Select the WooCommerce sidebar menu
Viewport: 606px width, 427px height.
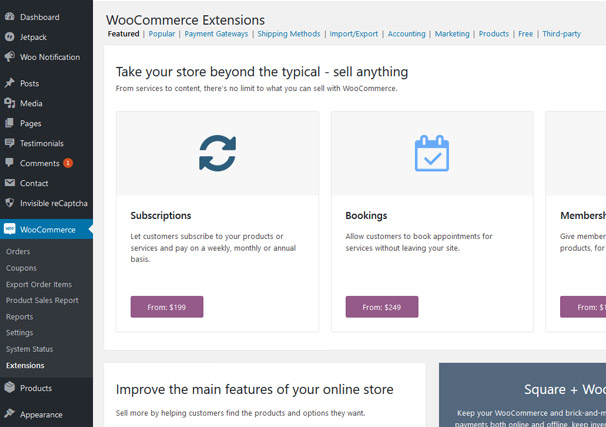(46, 230)
